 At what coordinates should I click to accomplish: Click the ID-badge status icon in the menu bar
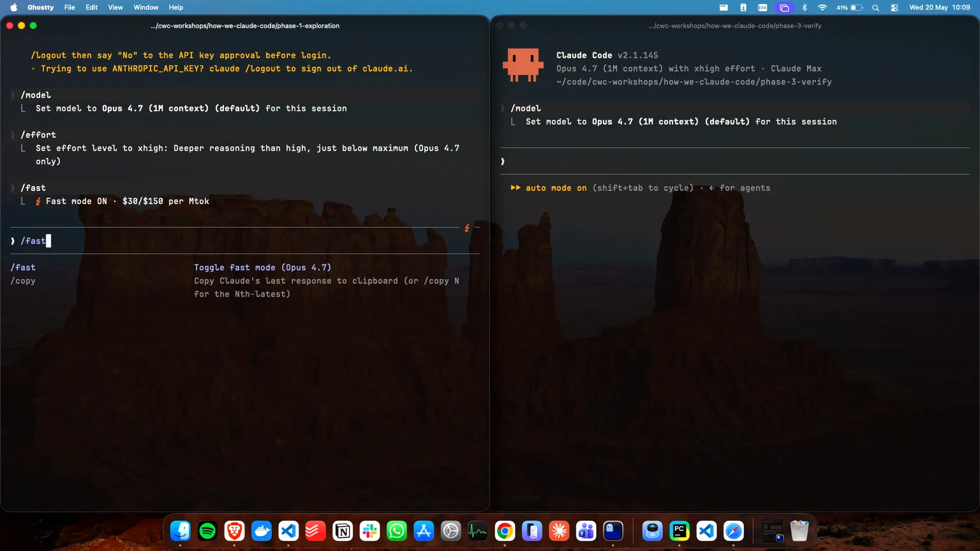point(743,7)
